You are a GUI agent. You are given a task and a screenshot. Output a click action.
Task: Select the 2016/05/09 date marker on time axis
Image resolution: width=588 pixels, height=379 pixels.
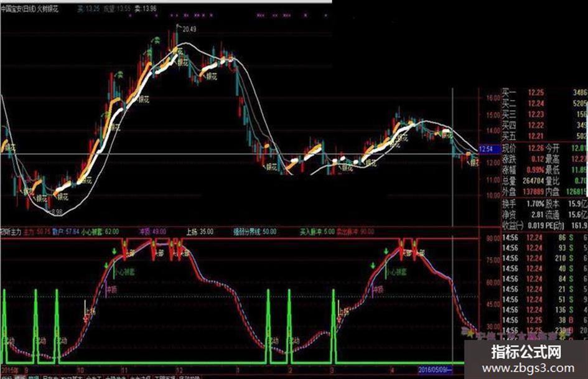click(x=436, y=370)
